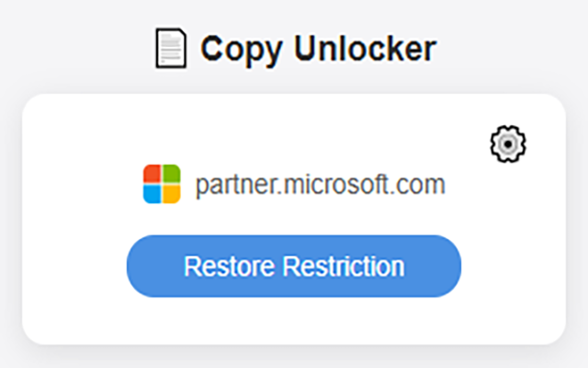This screenshot has height=368, width=588.
Task: Click the settings gear on the card
Action: pos(508,144)
